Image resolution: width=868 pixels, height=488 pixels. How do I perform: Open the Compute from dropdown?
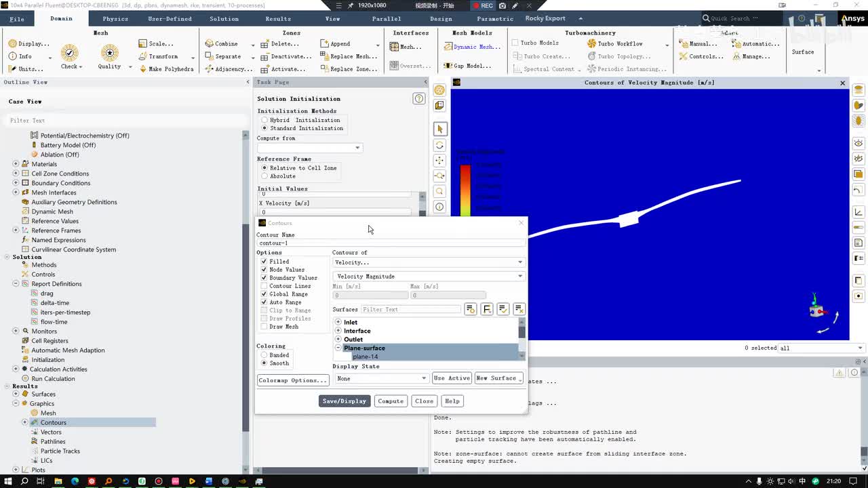[x=309, y=148]
